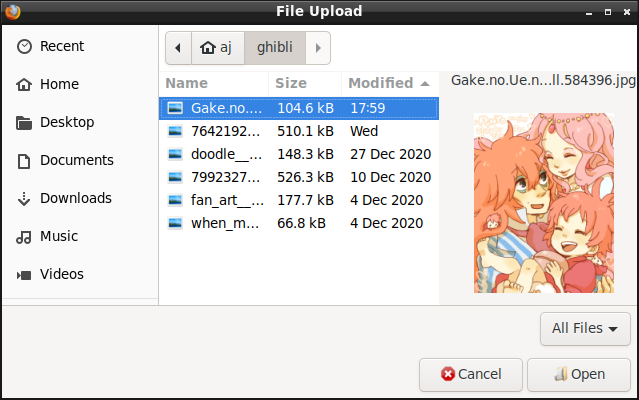The width and height of the screenshot is (639, 400).
Task: Click path bar right scroll arrow
Action: (318, 47)
